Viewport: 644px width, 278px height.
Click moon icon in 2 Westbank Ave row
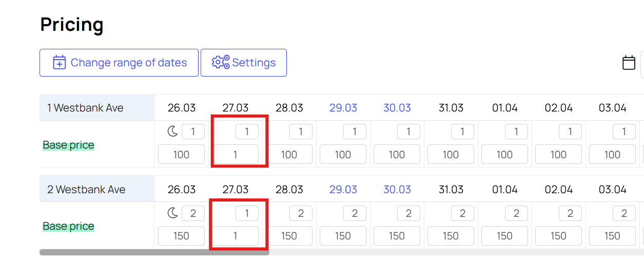coord(173,213)
